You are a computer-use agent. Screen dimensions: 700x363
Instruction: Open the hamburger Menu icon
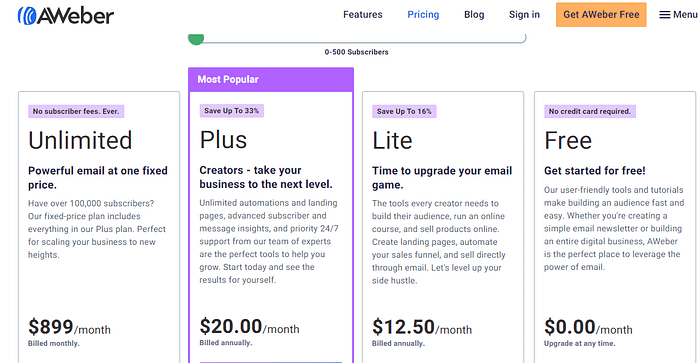point(664,15)
